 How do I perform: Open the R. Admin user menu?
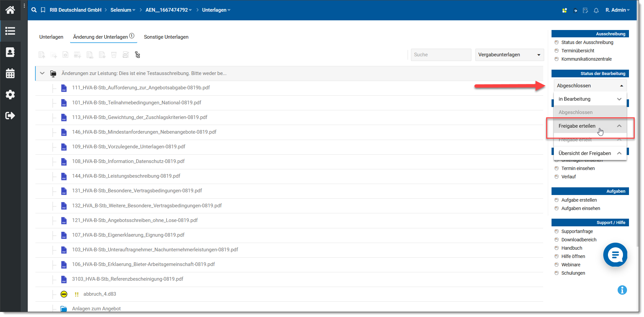pos(618,10)
